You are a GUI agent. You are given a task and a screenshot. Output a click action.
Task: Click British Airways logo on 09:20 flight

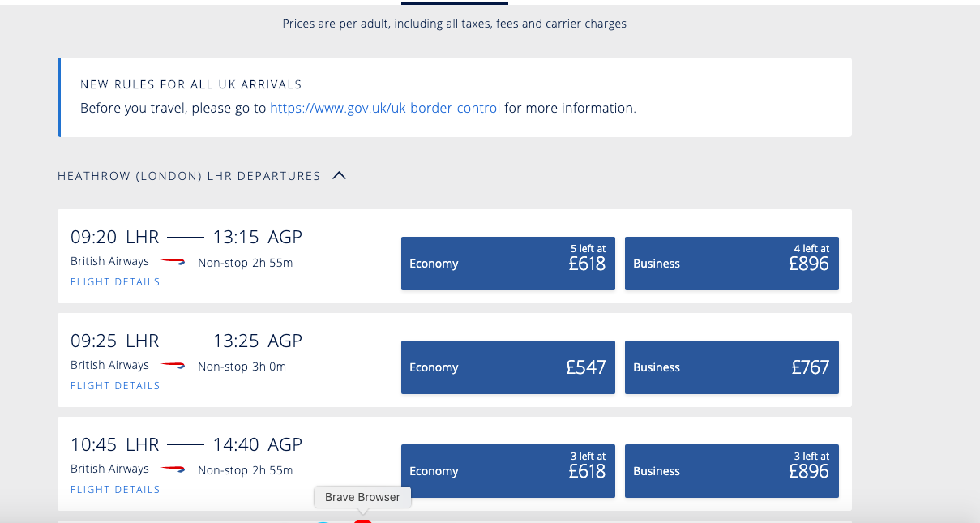pos(173,262)
